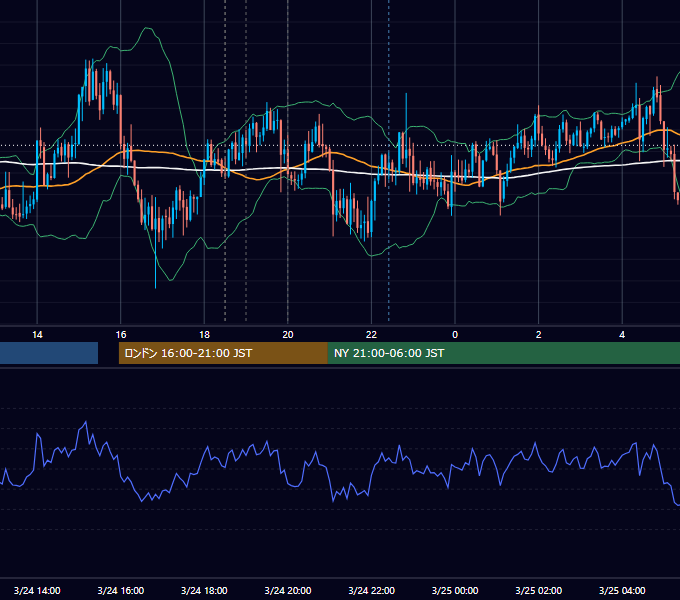Click the 3/24 18:00 date label

(204, 590)
